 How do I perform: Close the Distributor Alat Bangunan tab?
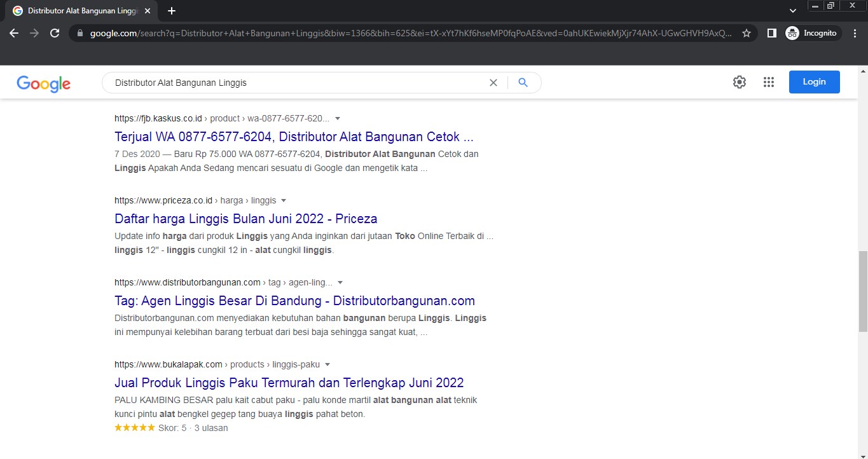pos(148,11)
